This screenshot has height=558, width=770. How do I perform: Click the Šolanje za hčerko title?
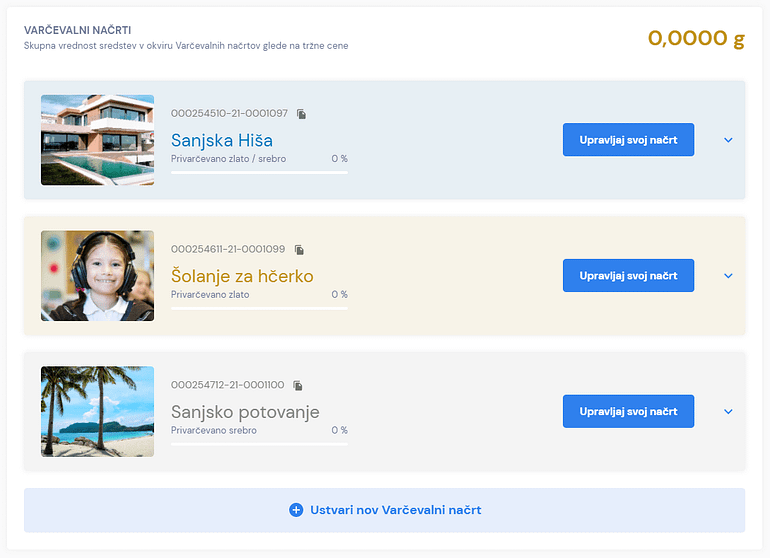[x=242, y=276]
